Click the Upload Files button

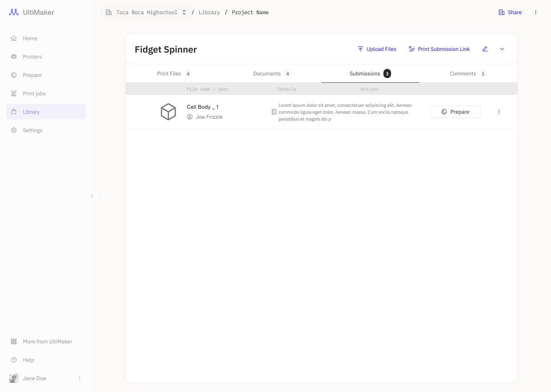[377, 49]
